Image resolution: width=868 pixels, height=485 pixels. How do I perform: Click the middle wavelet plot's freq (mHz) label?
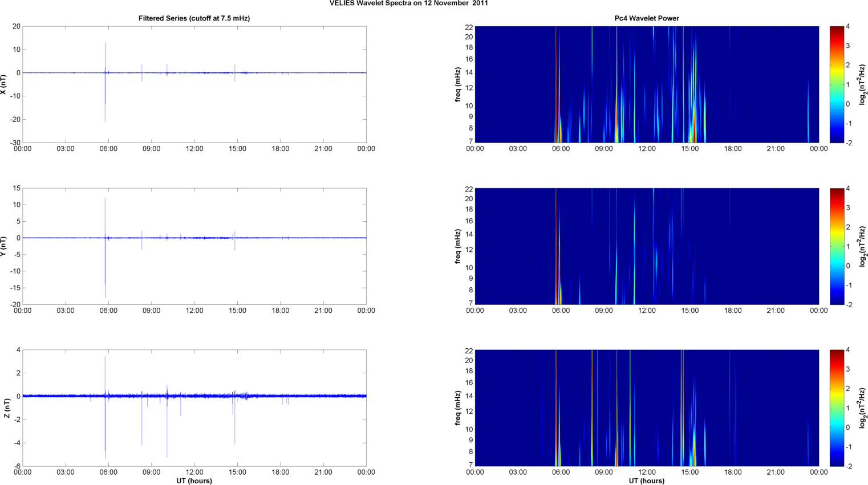coord(458,246)
